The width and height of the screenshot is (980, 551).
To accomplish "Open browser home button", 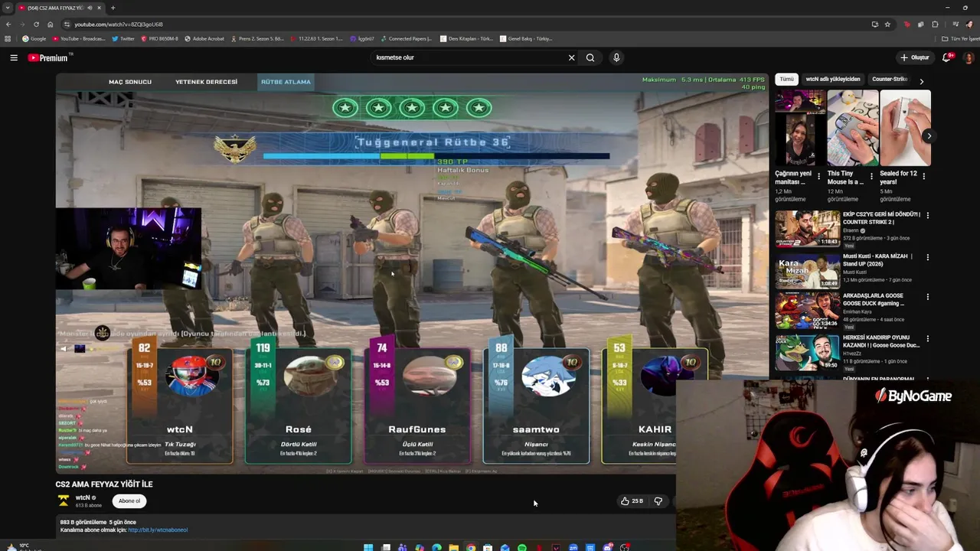I will coord(51,24).
